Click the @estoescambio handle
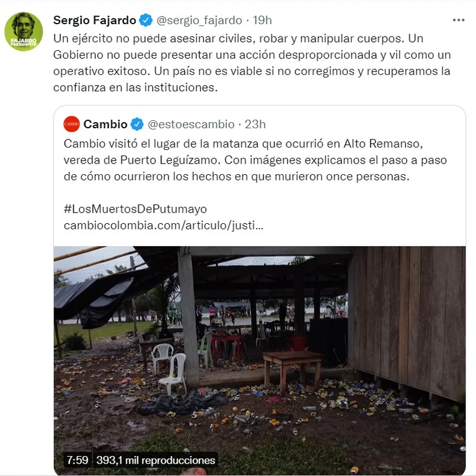 pos(191,124)
